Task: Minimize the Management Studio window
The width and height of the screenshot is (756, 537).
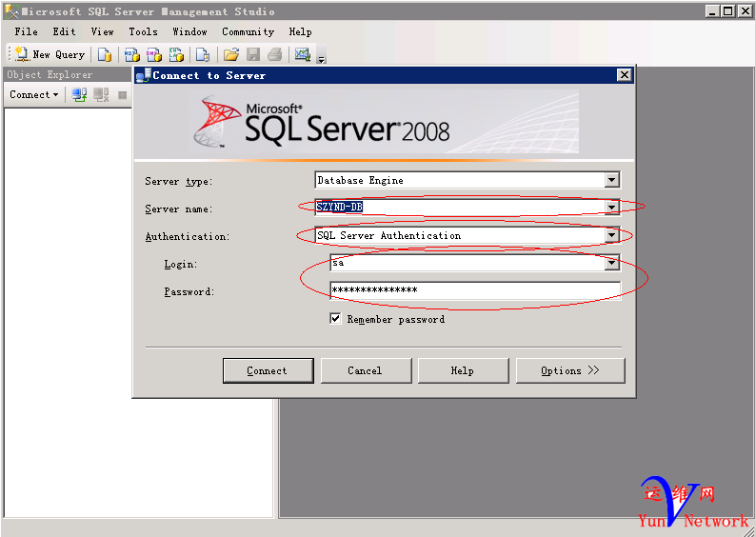Action: click(712, 11)
